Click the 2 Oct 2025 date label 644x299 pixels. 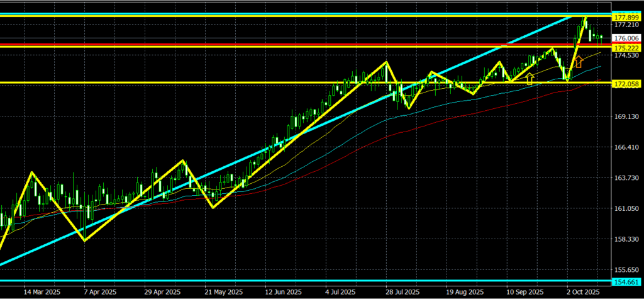pyautogui.click(x=584, y=293)
